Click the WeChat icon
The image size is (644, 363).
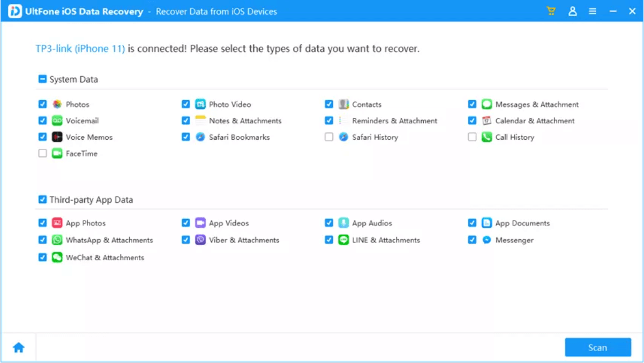point(56,257)
